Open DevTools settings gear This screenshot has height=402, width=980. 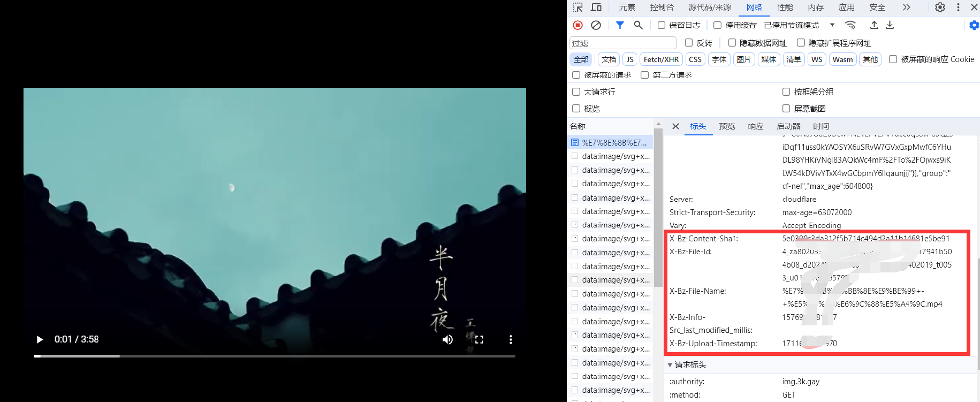(x=940, y=7)
